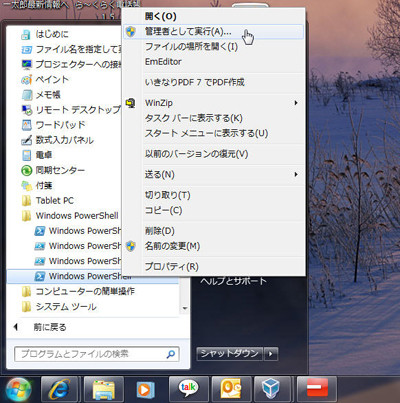Choose 管理者として実行(A)... menu entry
The height and width of the screenshot is (403, 400).
tap(213, 32)
